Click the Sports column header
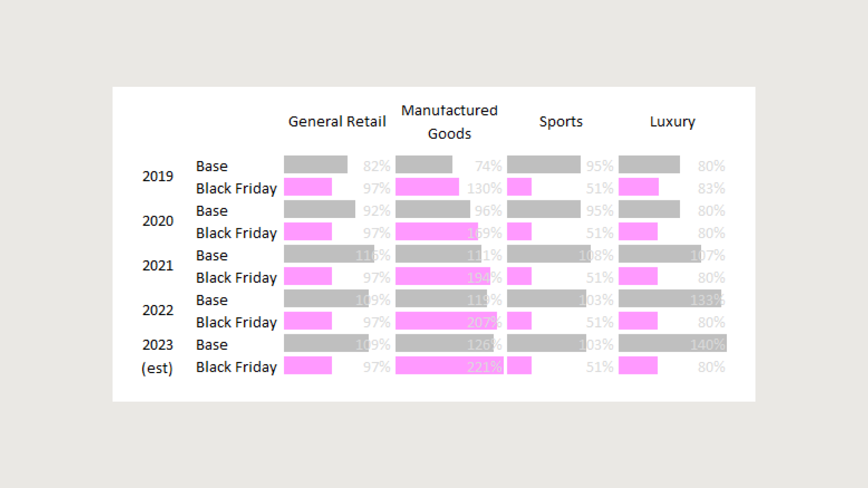 (x=561, y=122)
